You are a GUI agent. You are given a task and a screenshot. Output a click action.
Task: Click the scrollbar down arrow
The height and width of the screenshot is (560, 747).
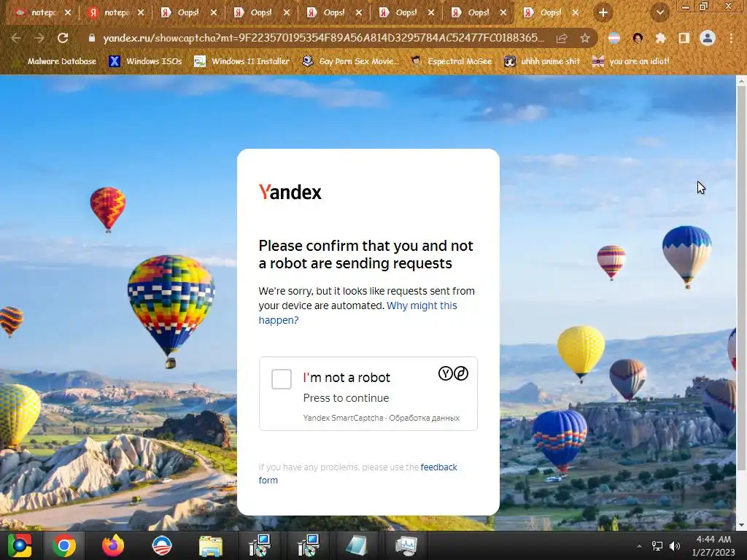[741, 525]
